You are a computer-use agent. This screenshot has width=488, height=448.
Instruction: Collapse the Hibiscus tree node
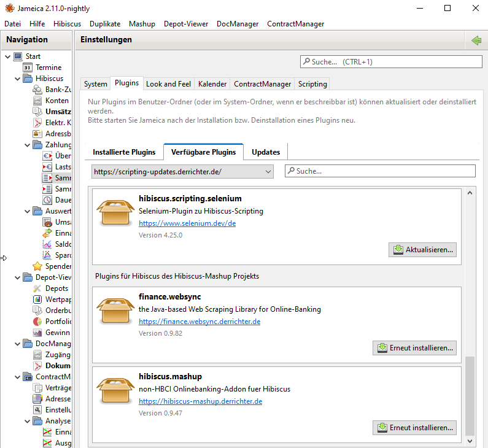[18, 79]
